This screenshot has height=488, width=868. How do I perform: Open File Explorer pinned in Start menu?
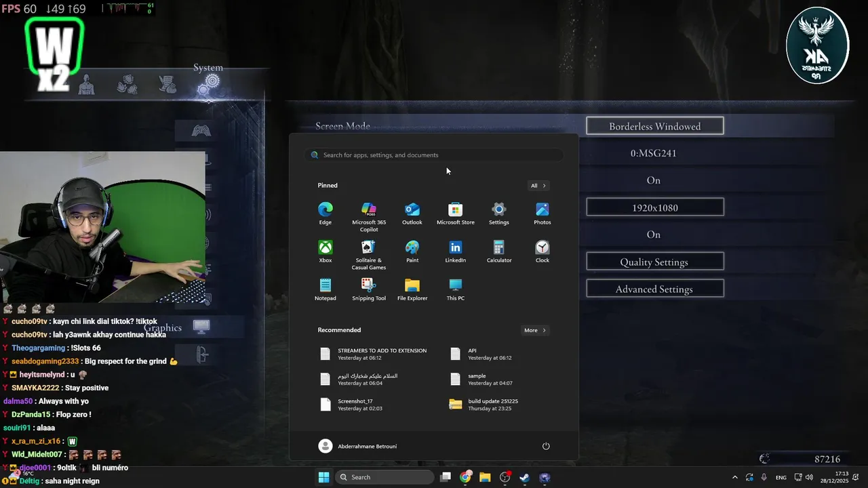coord(412,289)
